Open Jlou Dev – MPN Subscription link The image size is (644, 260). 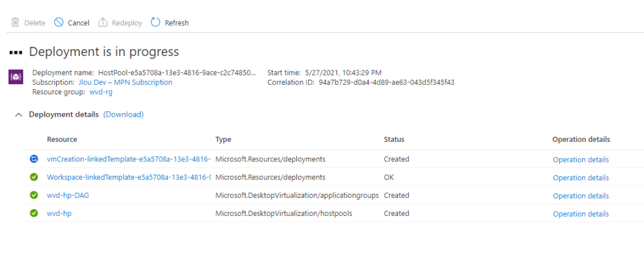point(125,82)
